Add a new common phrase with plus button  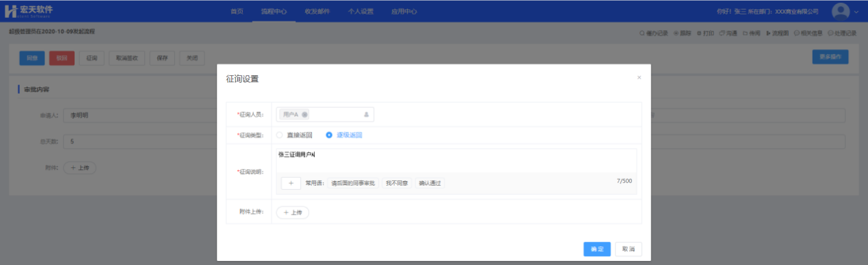pos(291,183)
